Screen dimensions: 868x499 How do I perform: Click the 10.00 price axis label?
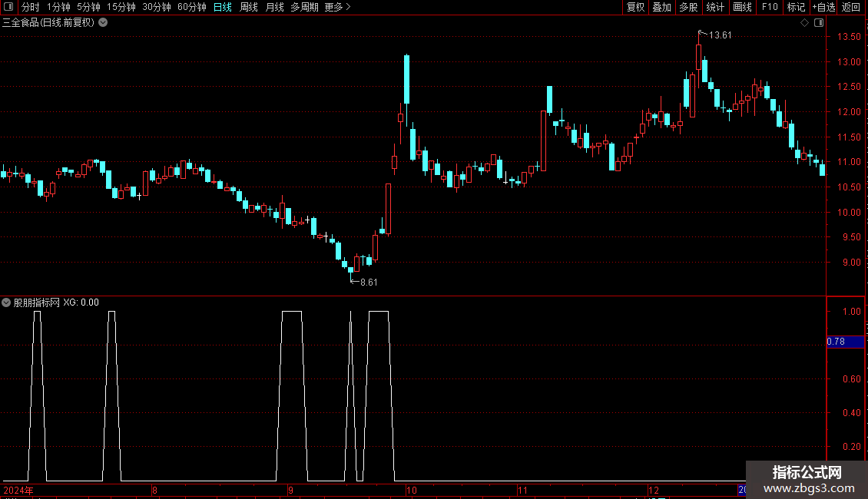click(849, 213)
